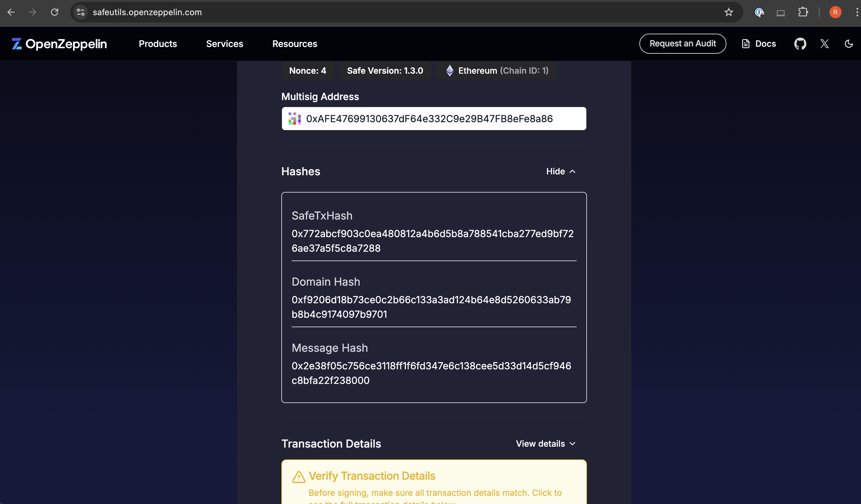The width and height of the screenshot is (861, 504).
Task: Bookmark page with star icon
Action: tap(729, 12)
